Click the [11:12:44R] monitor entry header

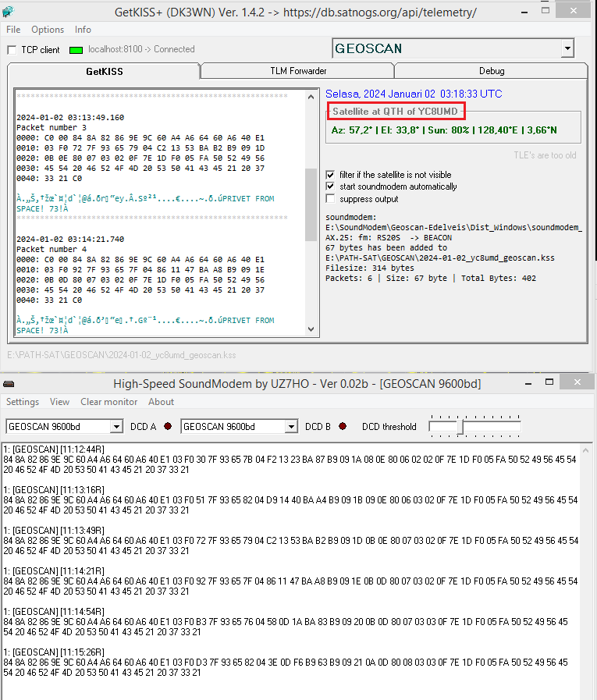[54, 449]
